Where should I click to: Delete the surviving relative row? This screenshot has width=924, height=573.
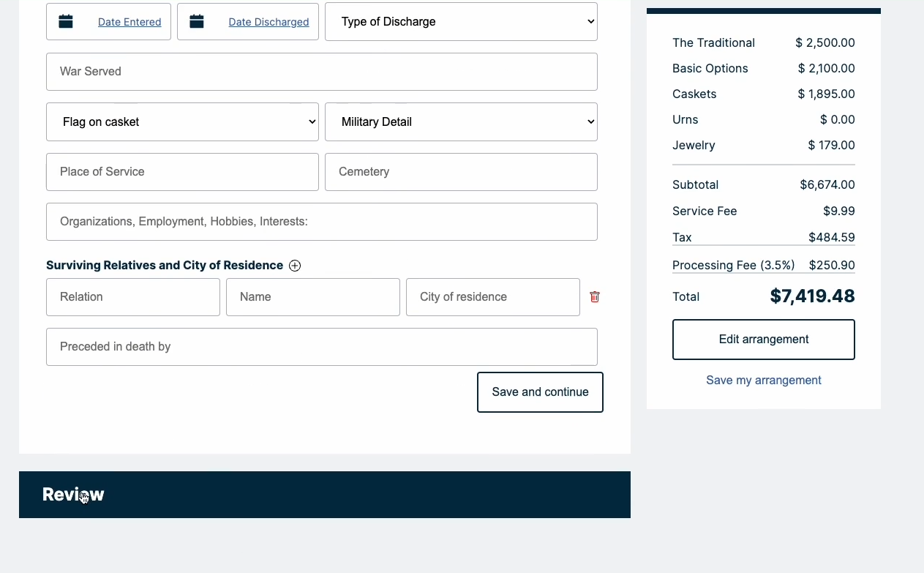coord(594,296)
